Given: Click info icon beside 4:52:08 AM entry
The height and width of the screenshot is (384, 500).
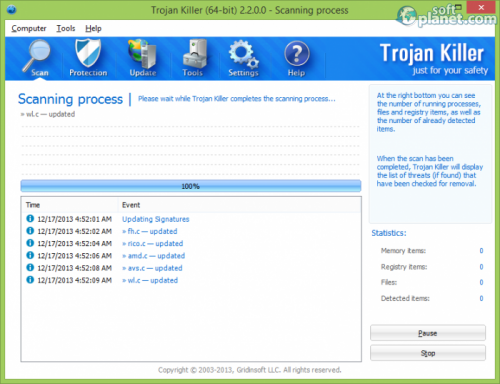Looking at the screenshot, I should (x=30, y=267).
